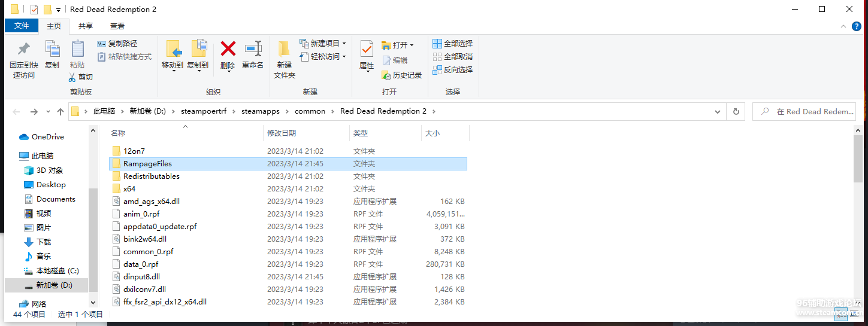The height and width of the screenshot is (326, 868).
Task: Click Select All (全部选择) option
Action: click(x=452, y=44)
